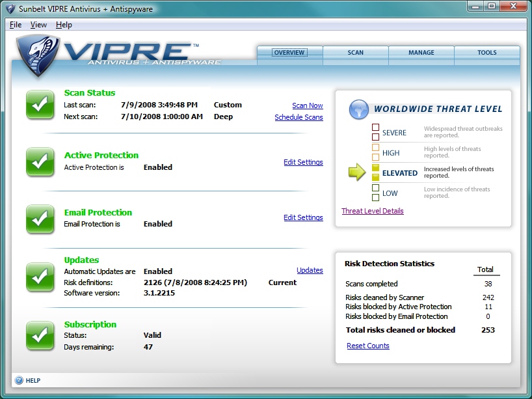532x399 pixels.
Task: Click the Current definitions status text
Action: [282, 282]
